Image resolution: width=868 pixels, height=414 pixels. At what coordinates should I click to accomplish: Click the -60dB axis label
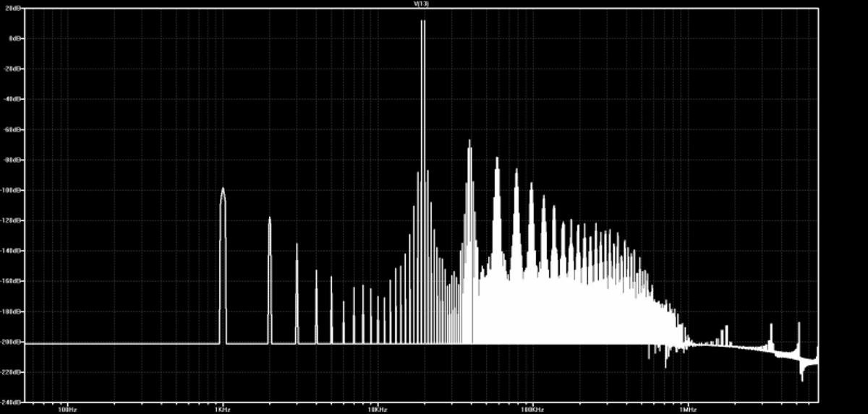[x=12, y=129]
